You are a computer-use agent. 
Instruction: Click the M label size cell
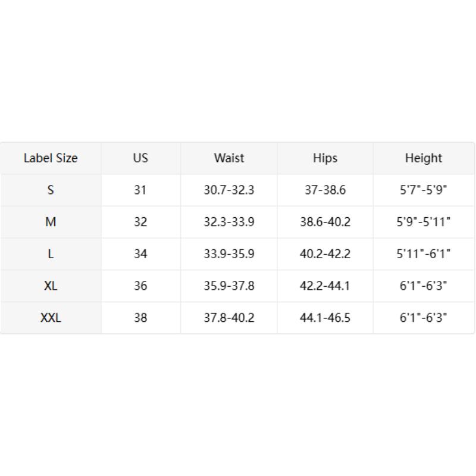51,222
